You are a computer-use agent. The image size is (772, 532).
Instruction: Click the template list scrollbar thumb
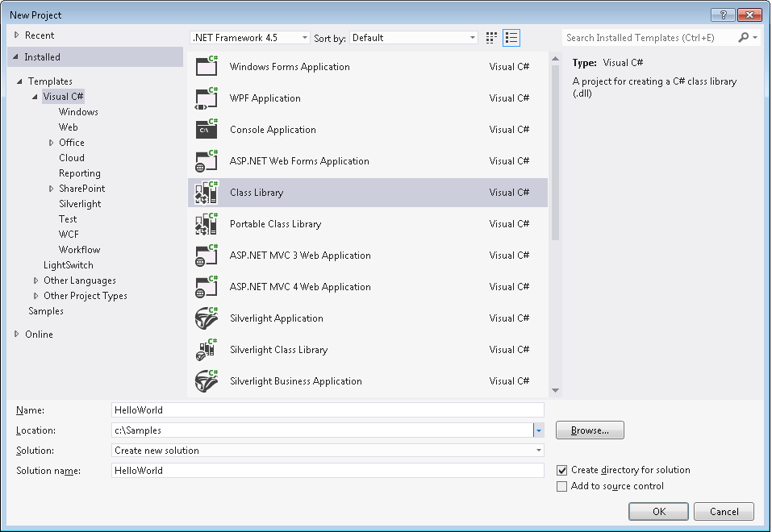tap(555, 152)
